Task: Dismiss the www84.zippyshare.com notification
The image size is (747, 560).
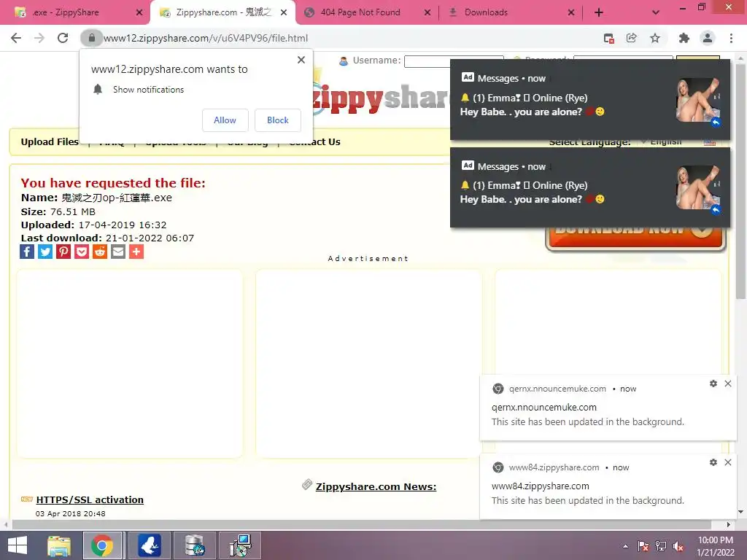Action: point(728,462)
